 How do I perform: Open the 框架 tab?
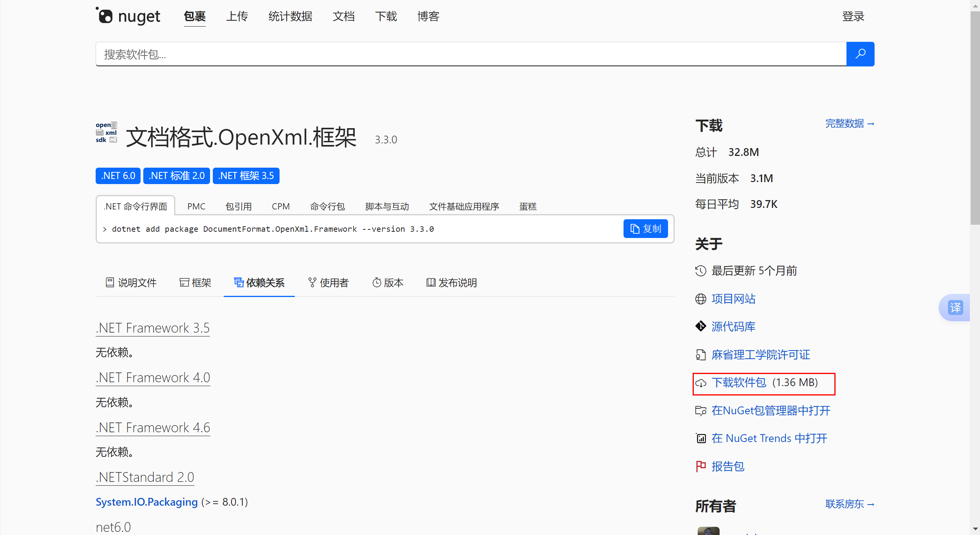click(x=195, y=283)
